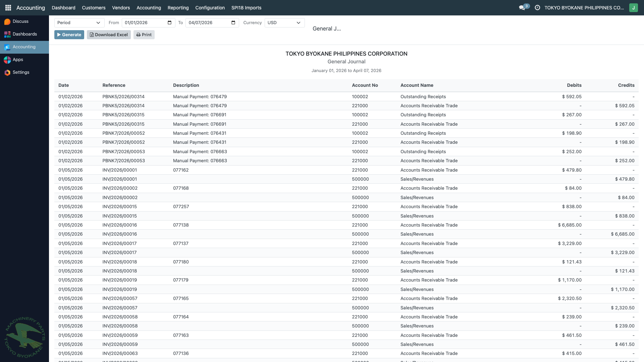Click the Generate button
Screen dimensions: 644x362
(x=69, y=35)
